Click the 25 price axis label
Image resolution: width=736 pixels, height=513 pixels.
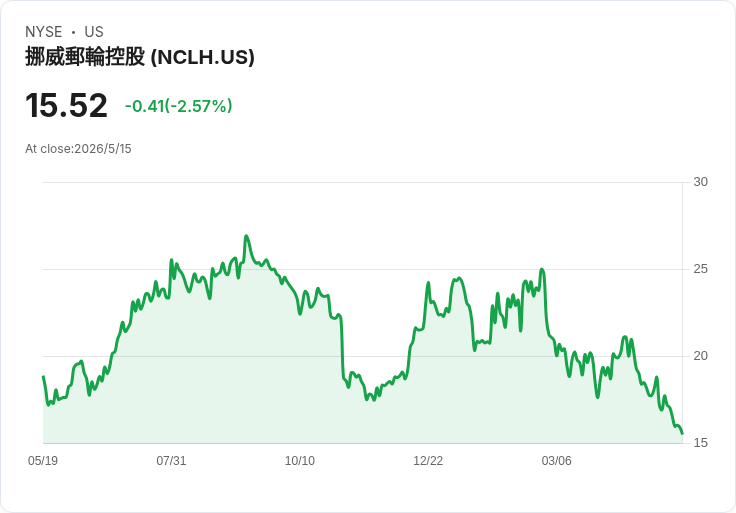[700, 269]
